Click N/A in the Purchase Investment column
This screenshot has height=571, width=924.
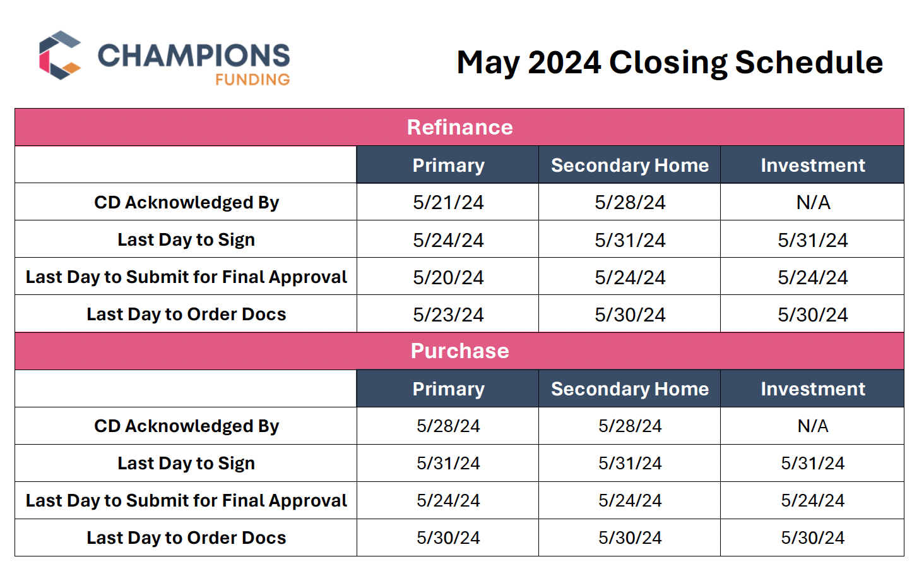pyautogui.click(x=813, y=426)
